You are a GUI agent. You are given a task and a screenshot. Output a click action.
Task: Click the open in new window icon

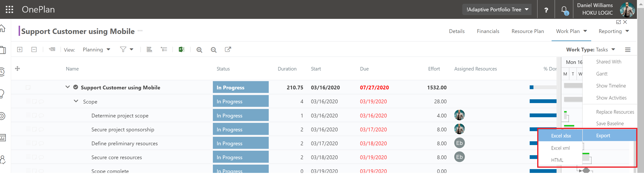[228, 49]
